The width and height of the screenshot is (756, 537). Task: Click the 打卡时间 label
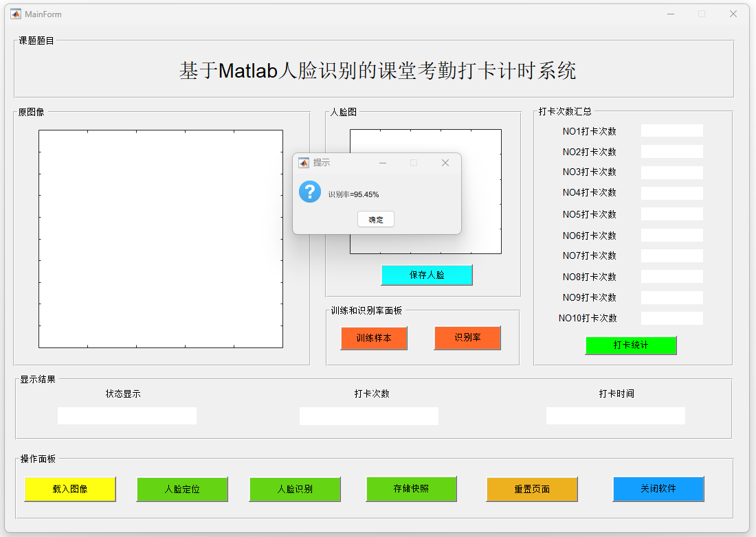[616, 394]
